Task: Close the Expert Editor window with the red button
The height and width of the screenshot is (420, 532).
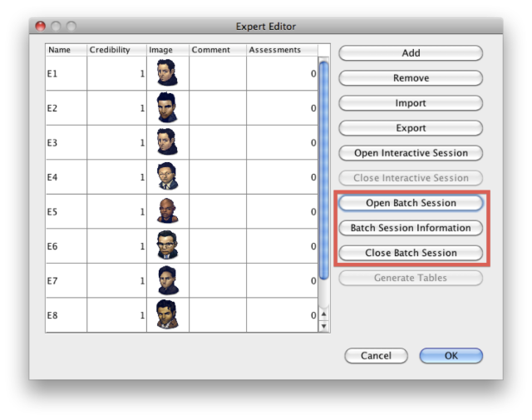Action: coord(41,26)
